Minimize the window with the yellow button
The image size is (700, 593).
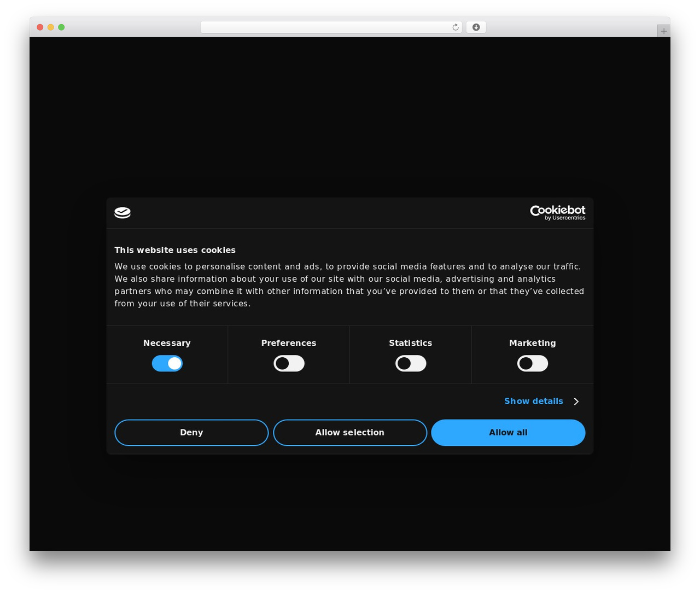51,27
